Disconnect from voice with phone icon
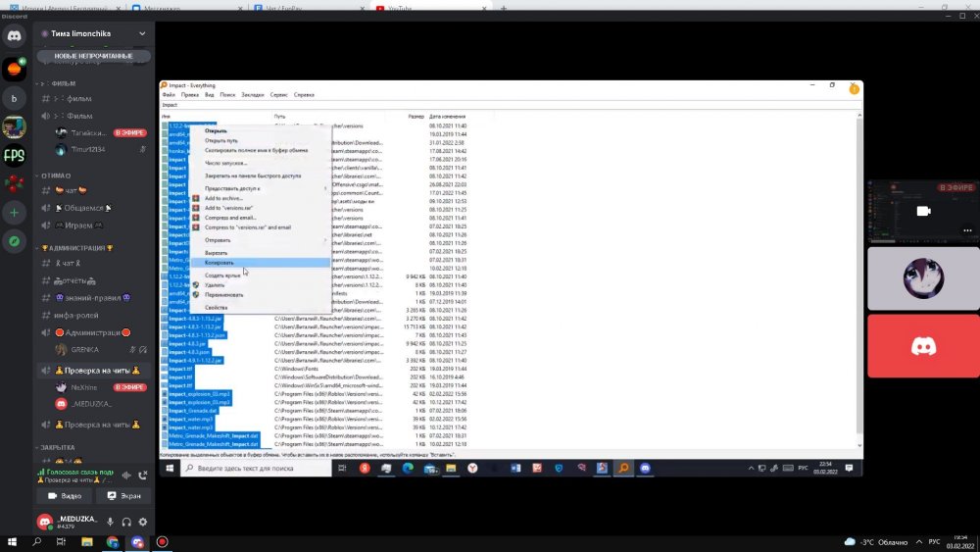Viewport: 980px width, 552px height. [x=142, y=476]
